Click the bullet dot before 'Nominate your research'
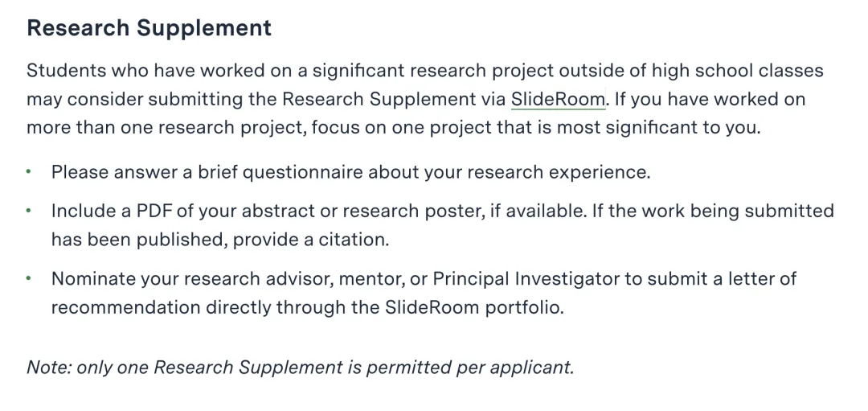868x411 pixels. pos(29,278)
